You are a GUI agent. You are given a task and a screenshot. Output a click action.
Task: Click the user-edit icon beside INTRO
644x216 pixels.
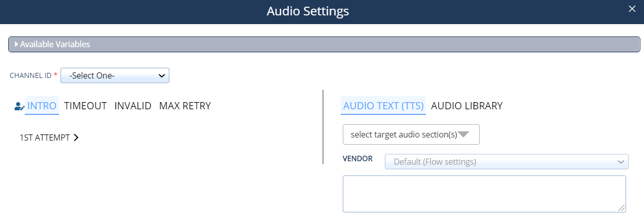[19, 106]
